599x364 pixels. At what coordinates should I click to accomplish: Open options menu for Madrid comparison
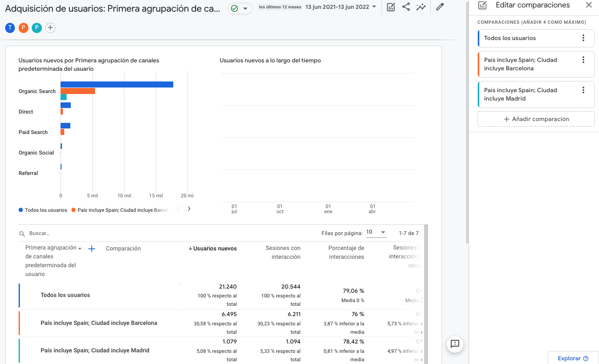point(583,90)
